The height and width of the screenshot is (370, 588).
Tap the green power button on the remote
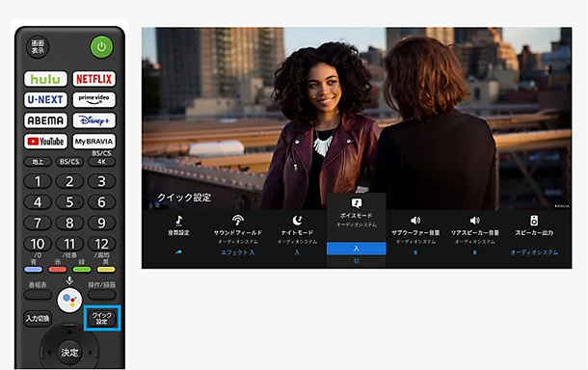101,47
